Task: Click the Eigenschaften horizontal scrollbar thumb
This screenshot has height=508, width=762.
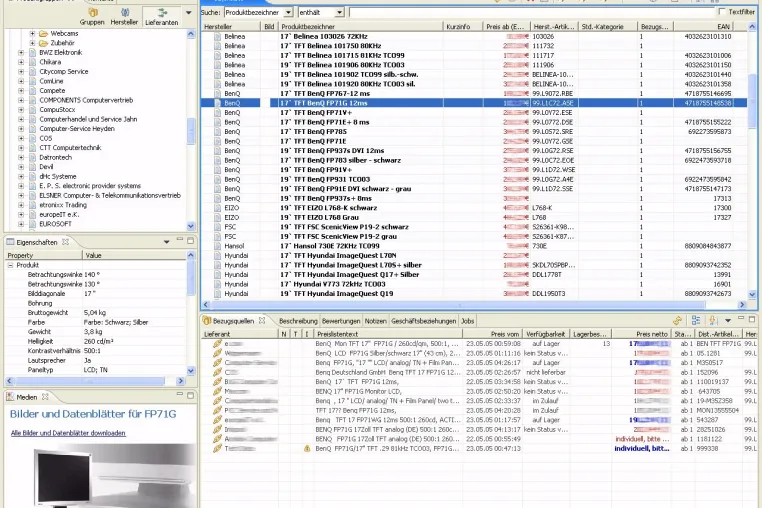Action: pyautogui.click(x=90, y=381)
